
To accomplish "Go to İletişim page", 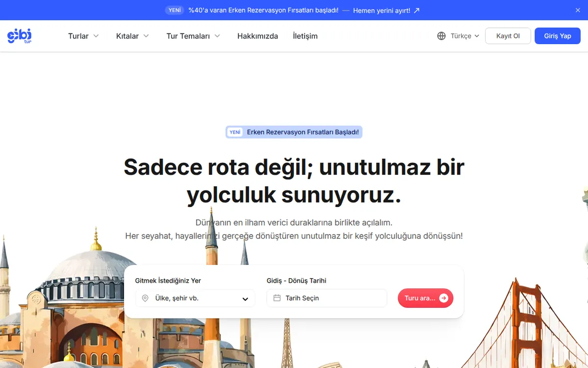I will coord(305,36).
